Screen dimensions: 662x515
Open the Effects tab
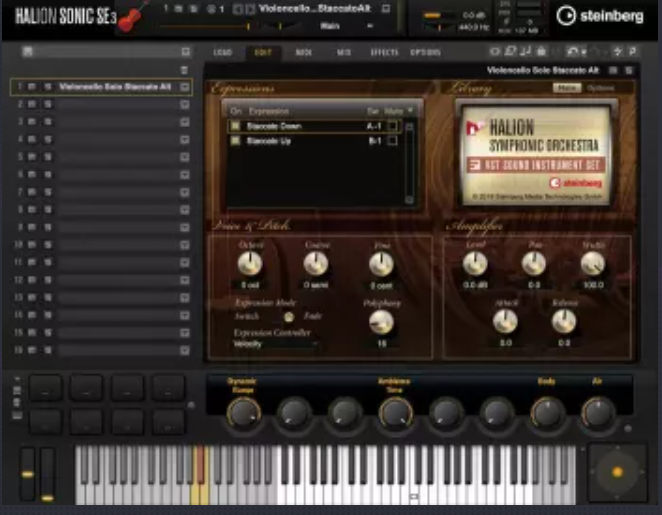383,51
